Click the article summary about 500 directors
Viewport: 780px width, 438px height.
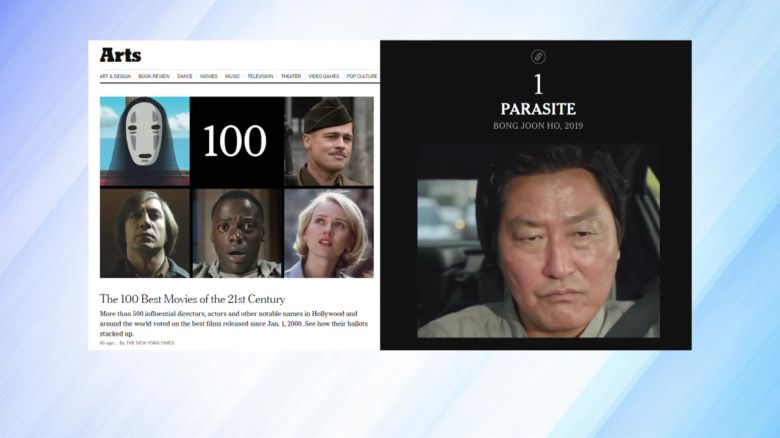(230, 320)
